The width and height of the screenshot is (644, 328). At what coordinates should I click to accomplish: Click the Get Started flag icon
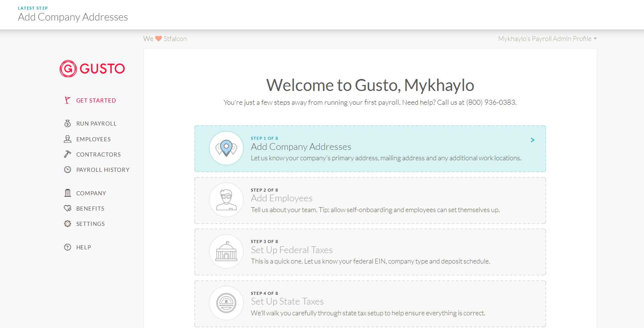click(x=67, y=100)
